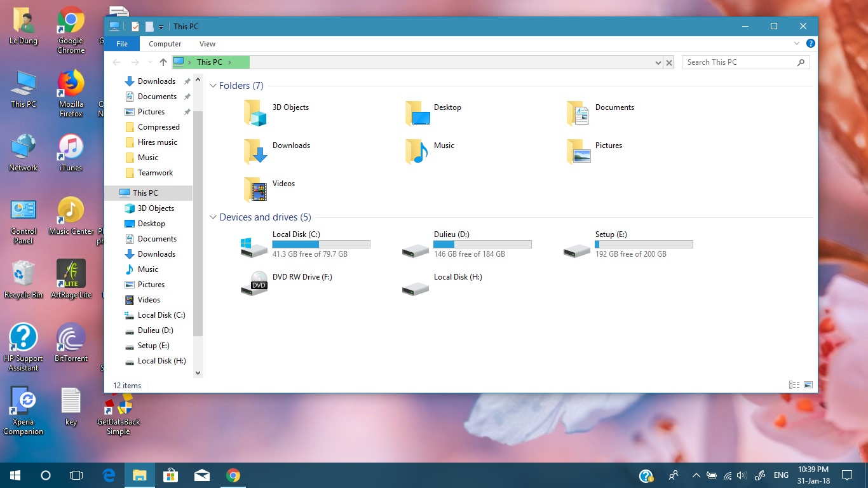The width and height of the screenshot is (868, 488).
Task: Click the Local Disk (C:) usage bar
Action: (321, 245)
